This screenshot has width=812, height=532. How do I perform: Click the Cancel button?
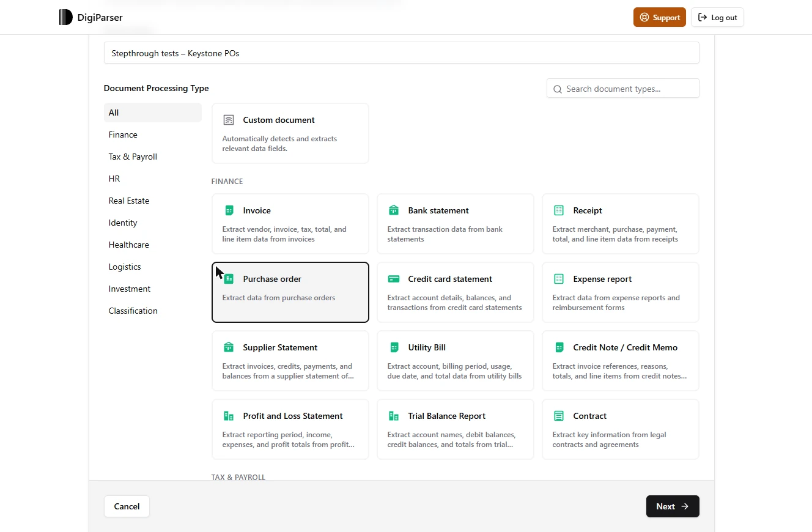tap(127, 506)
